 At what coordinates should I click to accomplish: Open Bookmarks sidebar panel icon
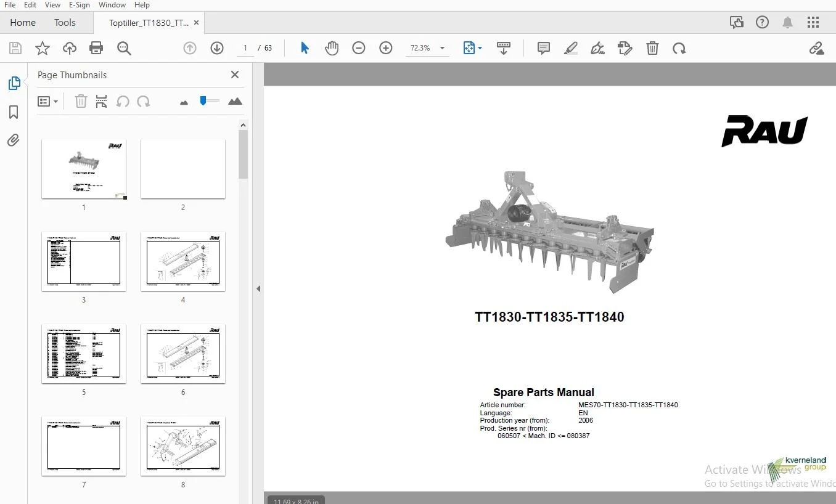coord(14,112)
